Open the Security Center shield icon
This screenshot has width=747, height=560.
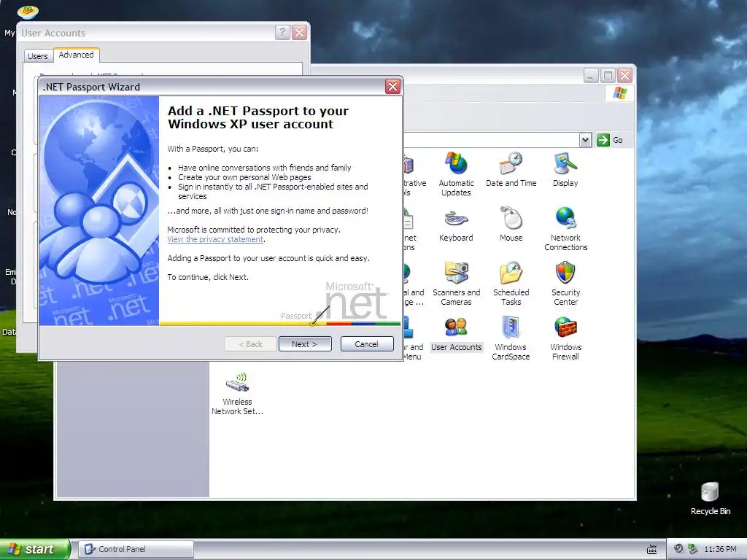(565, 284)
